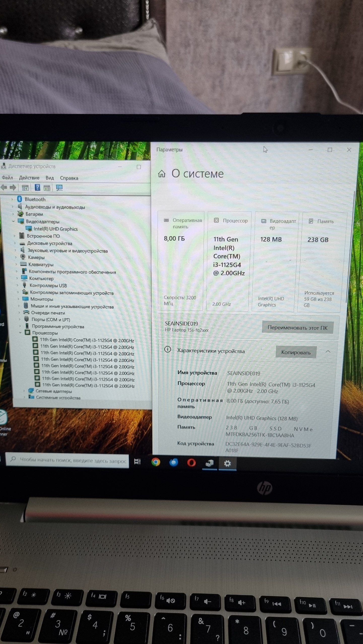Click the Код устройства ID value
The width and height of the screenshot is (363, 644).
tap(269, 448)
